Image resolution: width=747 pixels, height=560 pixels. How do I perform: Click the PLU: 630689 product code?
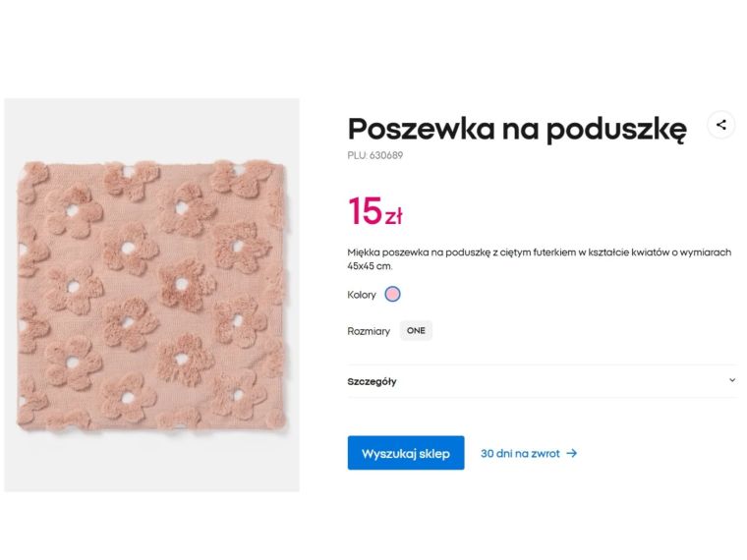point(374,155)
